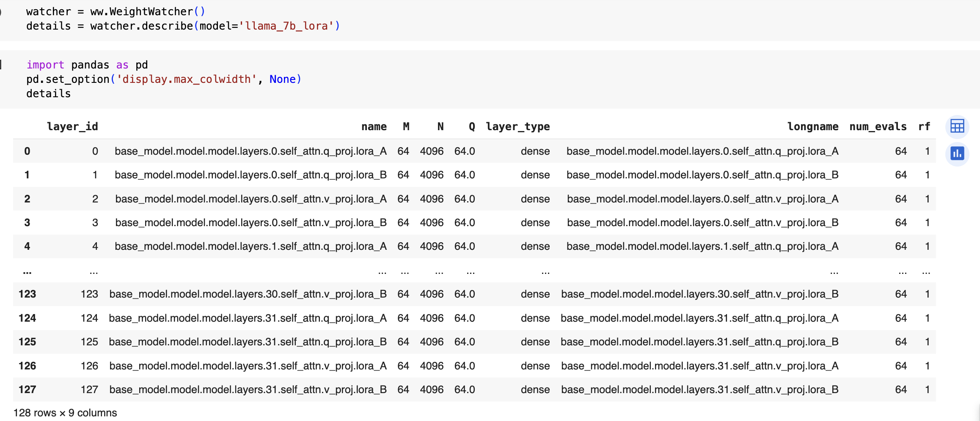Click the N column header
Screen dimensions: 980x421
(440, 127)
